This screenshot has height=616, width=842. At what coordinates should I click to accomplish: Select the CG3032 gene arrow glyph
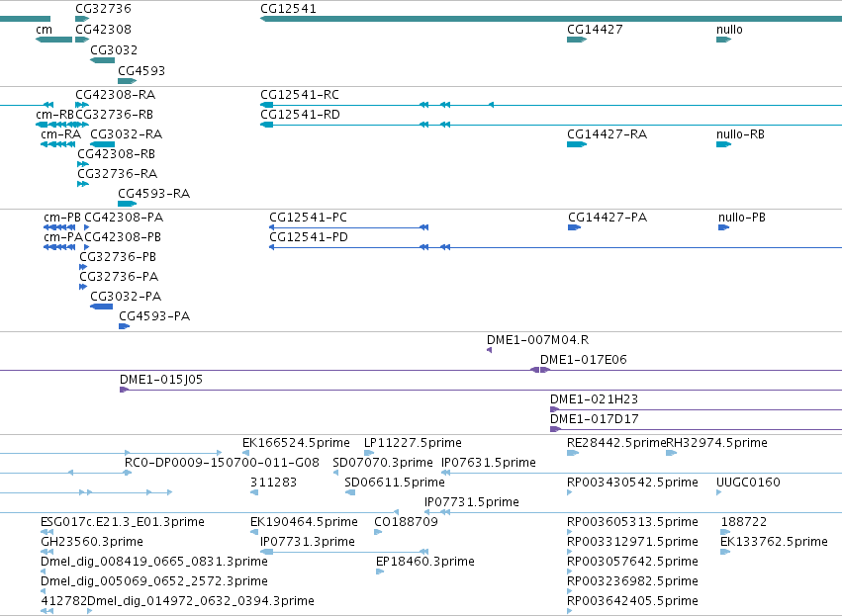pyautogui.click(x=102, y=60)
